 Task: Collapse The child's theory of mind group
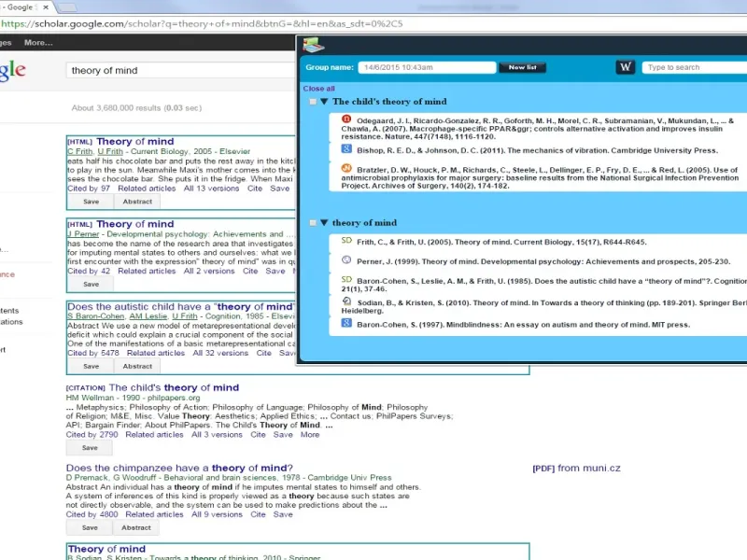(324, 102)
